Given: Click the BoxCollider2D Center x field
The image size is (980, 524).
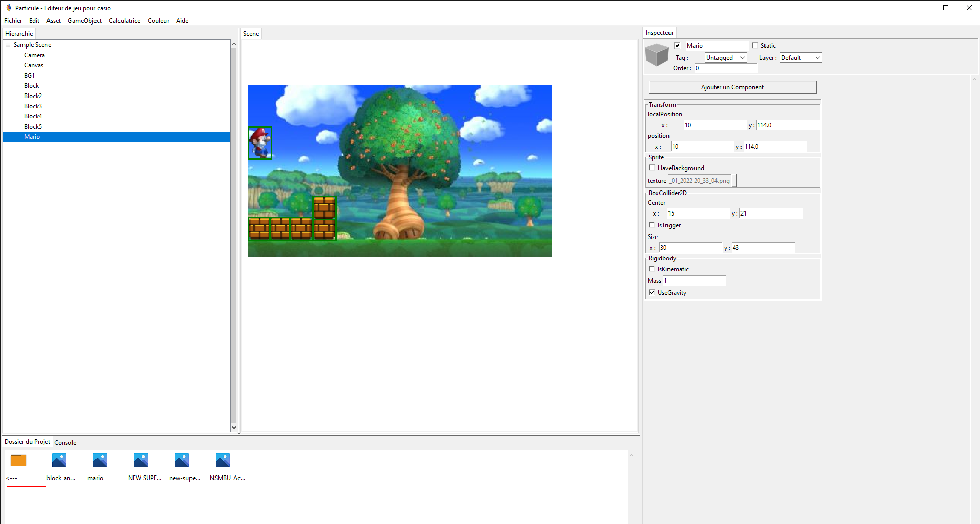Looking at the screenshot, I should point(698,213).
